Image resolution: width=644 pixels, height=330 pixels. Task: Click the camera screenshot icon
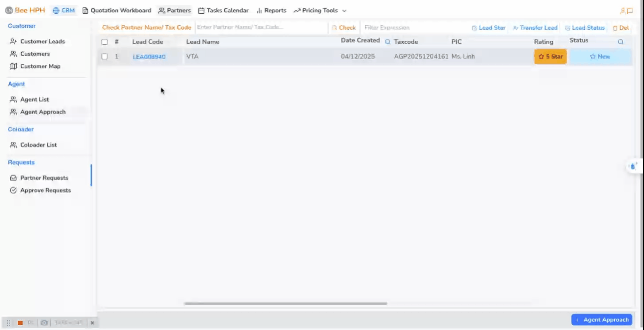coord(44,323)
